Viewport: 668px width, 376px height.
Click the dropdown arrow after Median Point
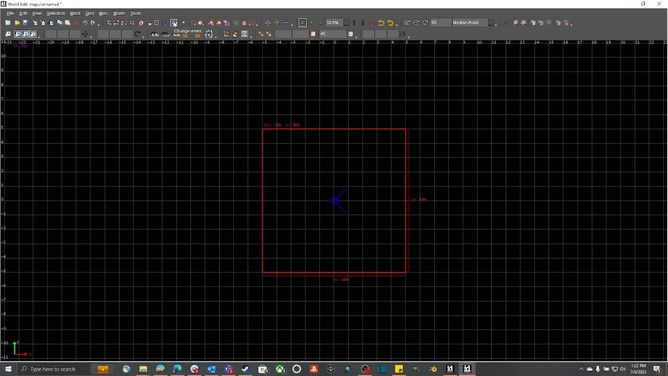tap(491, 23)
